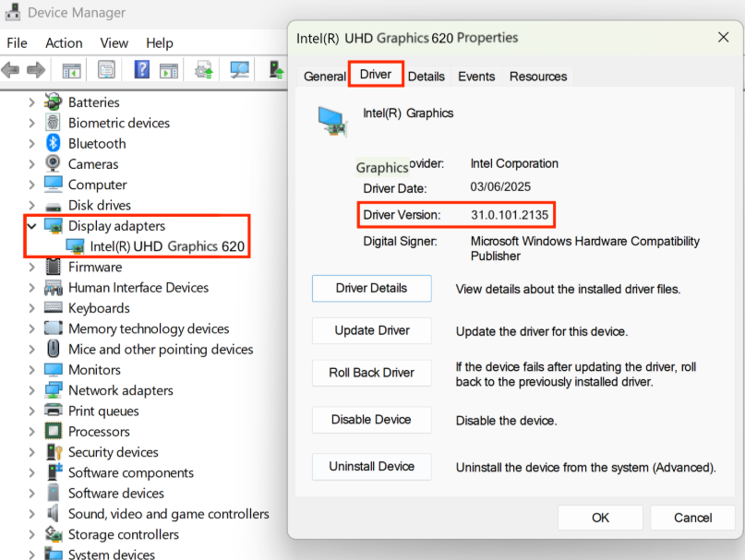The image size is (745, 560).
Task: Expand the Processors category
Action: (x=32, y=432)
